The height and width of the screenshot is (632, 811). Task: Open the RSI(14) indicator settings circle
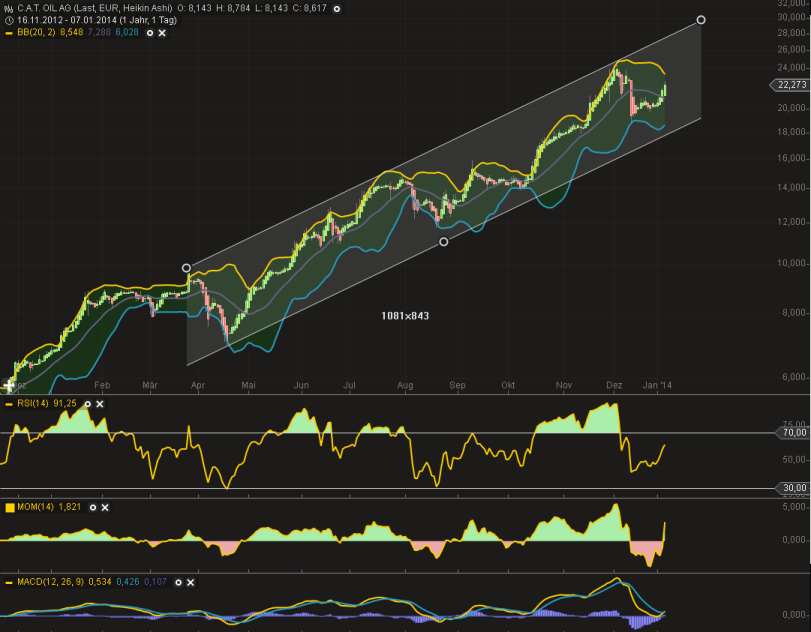pyautogui.click(x=87, y=404)
